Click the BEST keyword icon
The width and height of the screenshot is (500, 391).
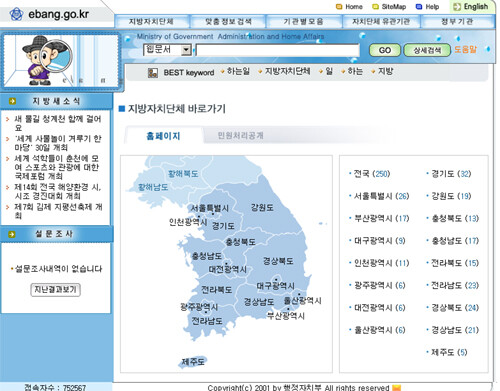pos(153,73)
